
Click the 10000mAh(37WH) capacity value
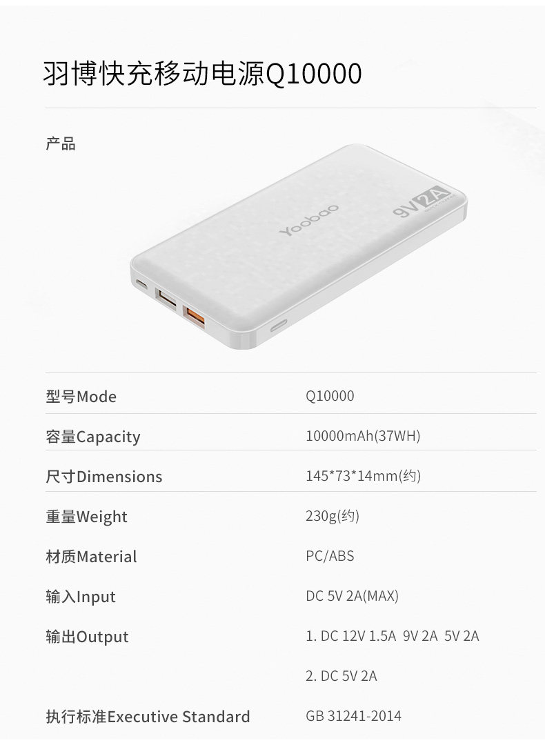[363, 436]
